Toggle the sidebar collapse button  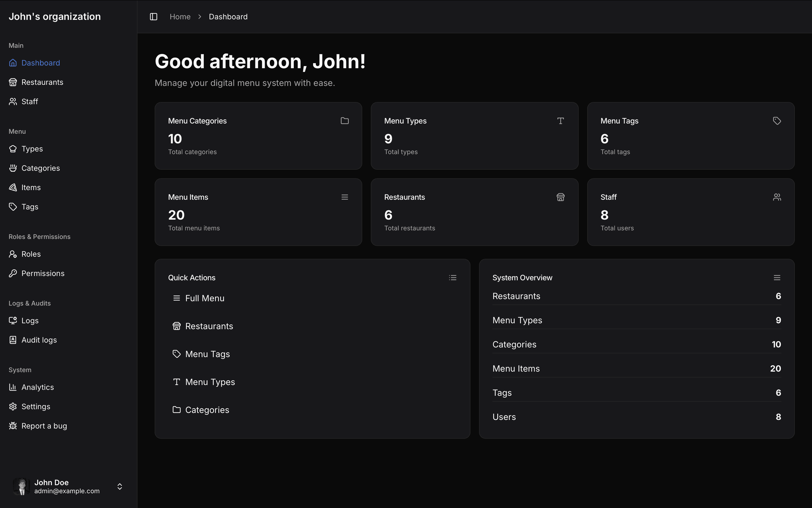153,16
